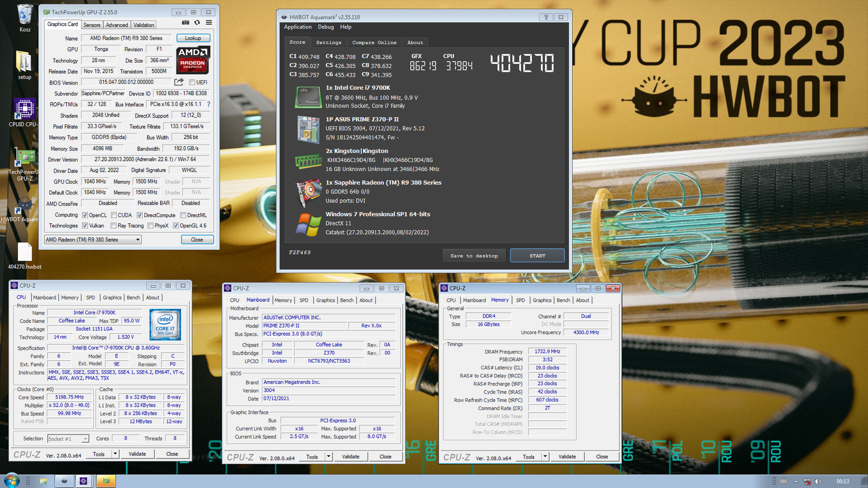Screen dimensions: 868x488
Task: Open Socket #1 selection dropdown
Action: [68, 439]
